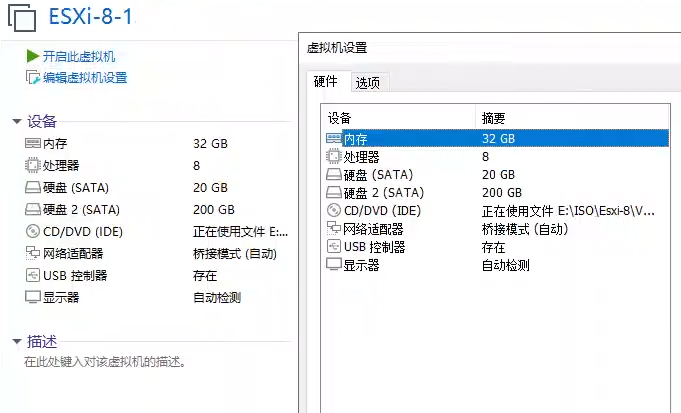Select the 显示器 row label in the settings dialog
Image resolution: width=681 pixels, height=413 pixels.
(361, 265)
